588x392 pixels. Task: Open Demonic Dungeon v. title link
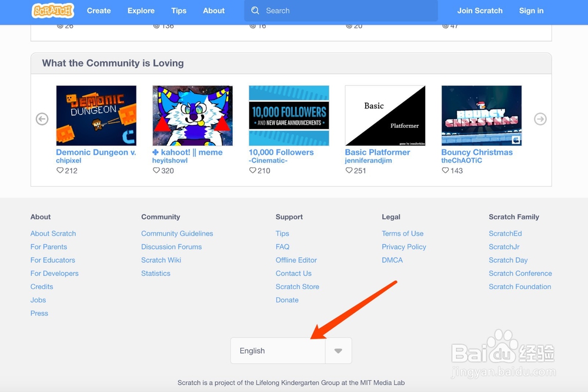[x=96, y=152]
